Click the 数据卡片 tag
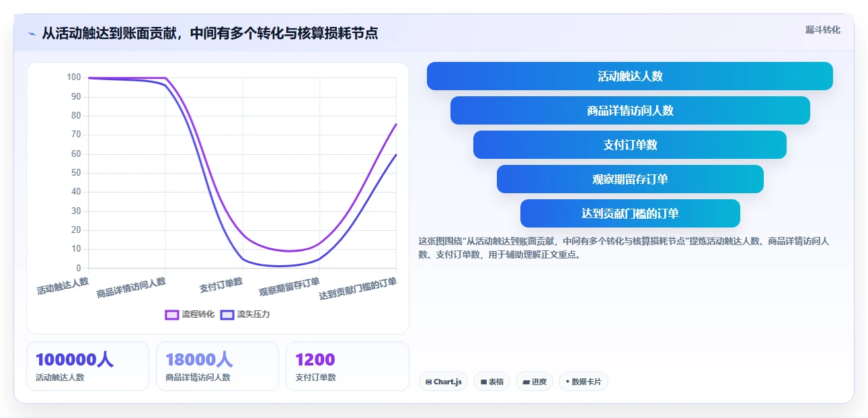Viewport: 868px width, 418px height. point(584,382)
